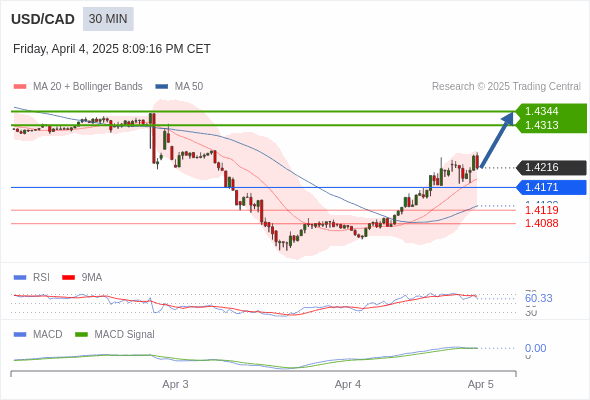Click the RSI value 60.33 label
The image size is (590, 400).
[538, 298]
